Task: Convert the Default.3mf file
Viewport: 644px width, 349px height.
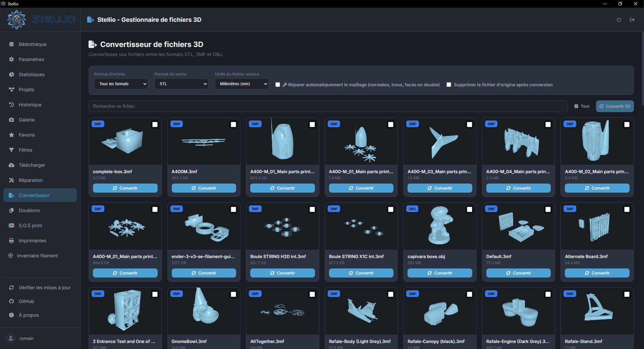Action: [x=519, y=273]
